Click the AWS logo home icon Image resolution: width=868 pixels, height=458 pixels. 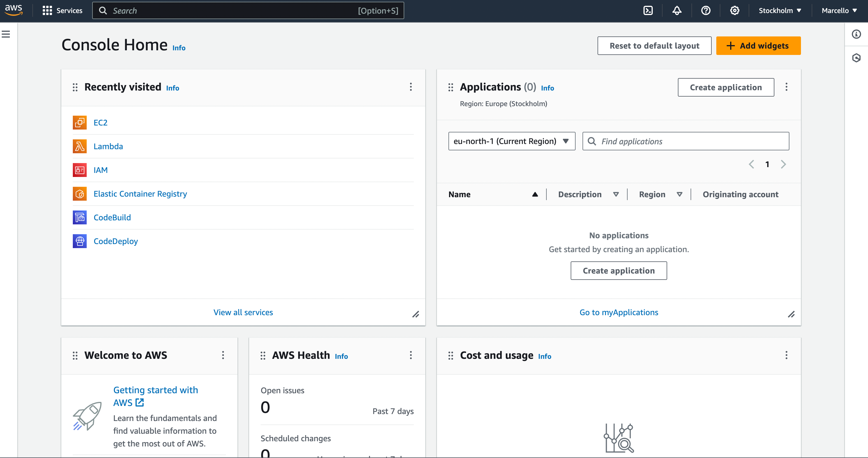[14, 10]
